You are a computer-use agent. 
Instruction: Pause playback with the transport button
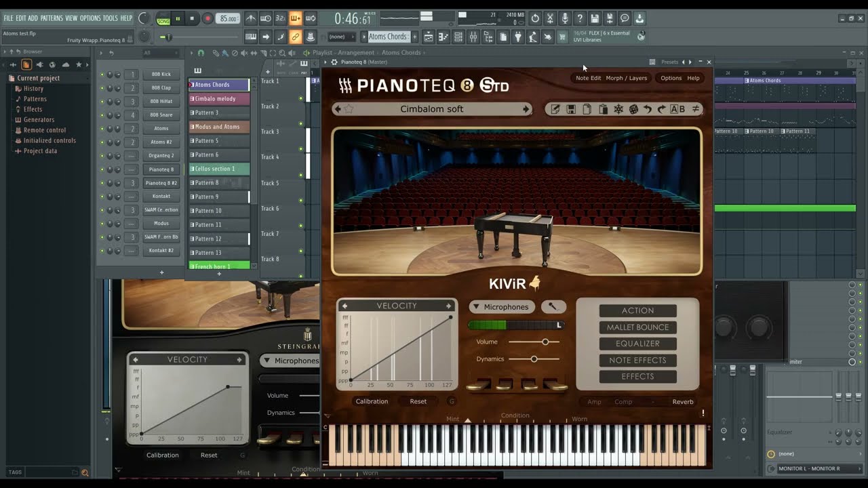point(178,19)
